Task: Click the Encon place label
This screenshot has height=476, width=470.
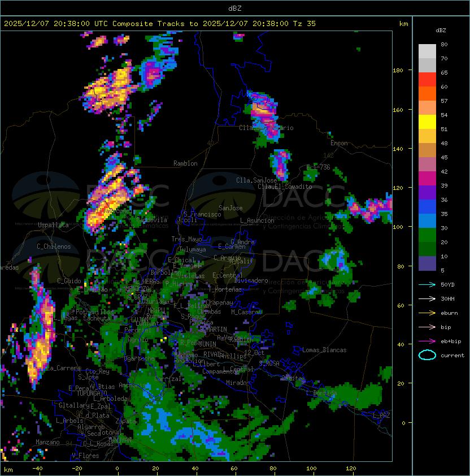Action: click(x=339, y=143)
